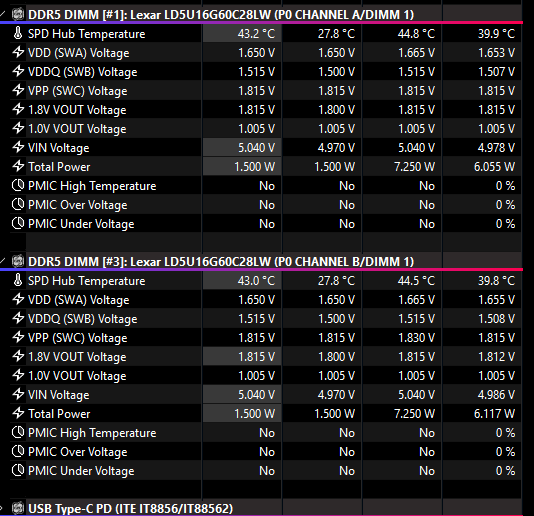Click bolt icon of DIMM #3 VIN Voltage
This screenshot has width=534, height=516.
pos(18,394)
